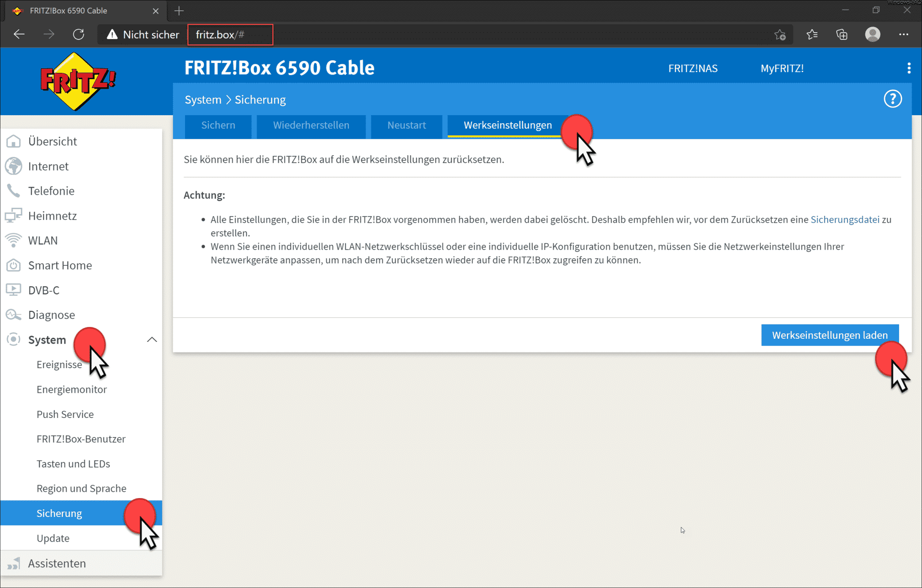Click the fritz.box address bar

pos(230,35)
